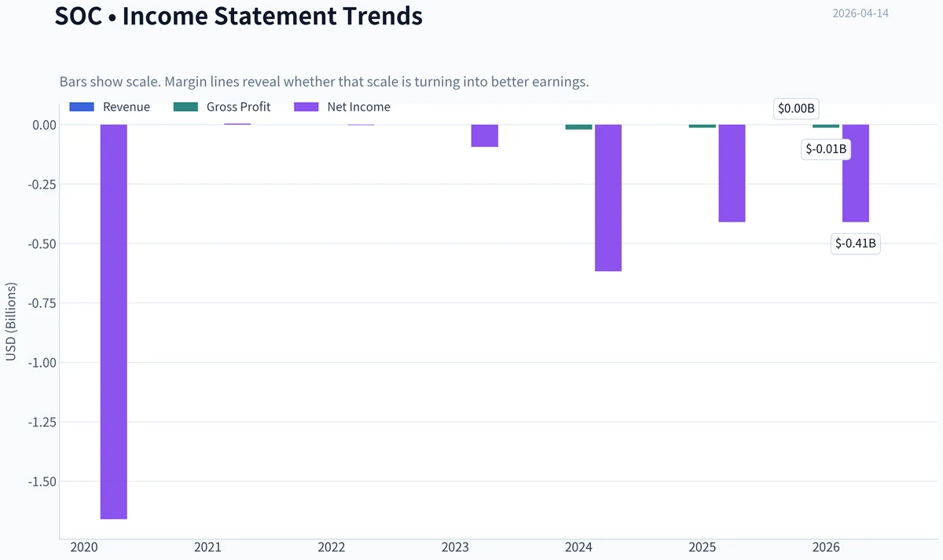
Task: Click the 2021 x-axis label
Action: (x=207, y=547)
